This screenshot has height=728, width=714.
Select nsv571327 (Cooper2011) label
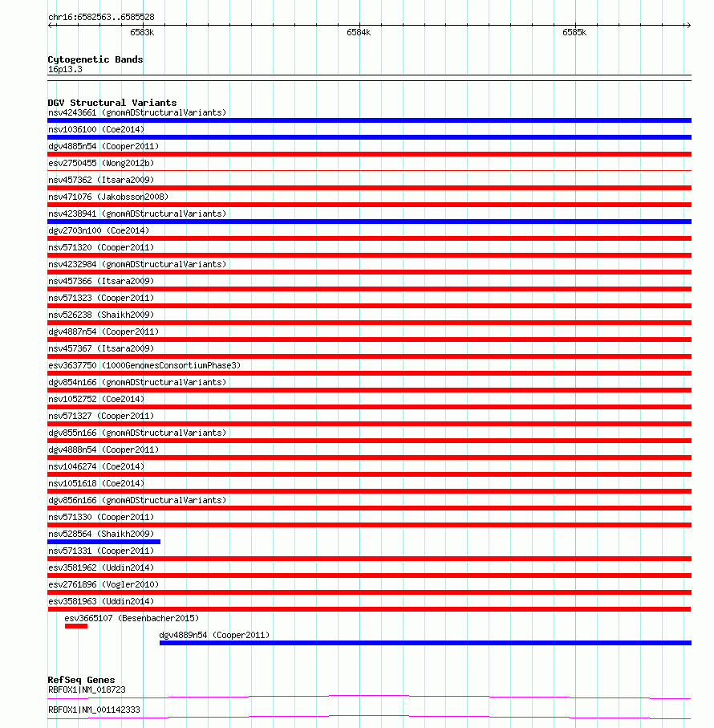click(x=100, y=416)
